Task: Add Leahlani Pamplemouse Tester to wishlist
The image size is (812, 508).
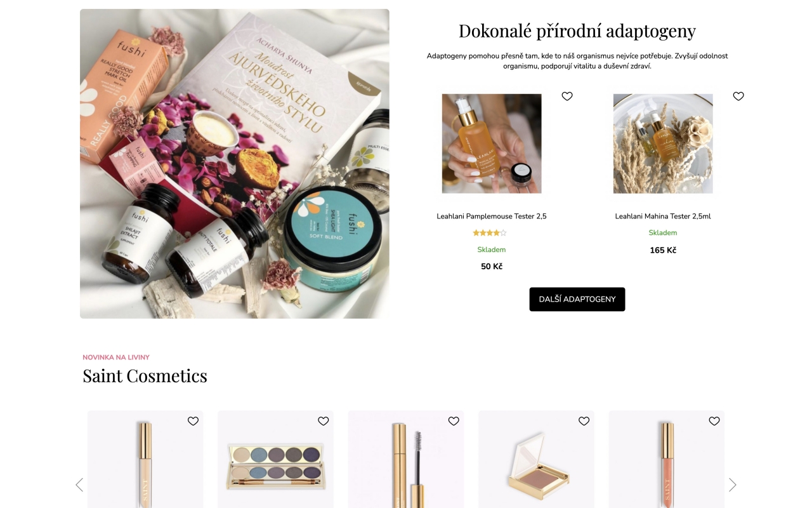Action: [567, 97]
